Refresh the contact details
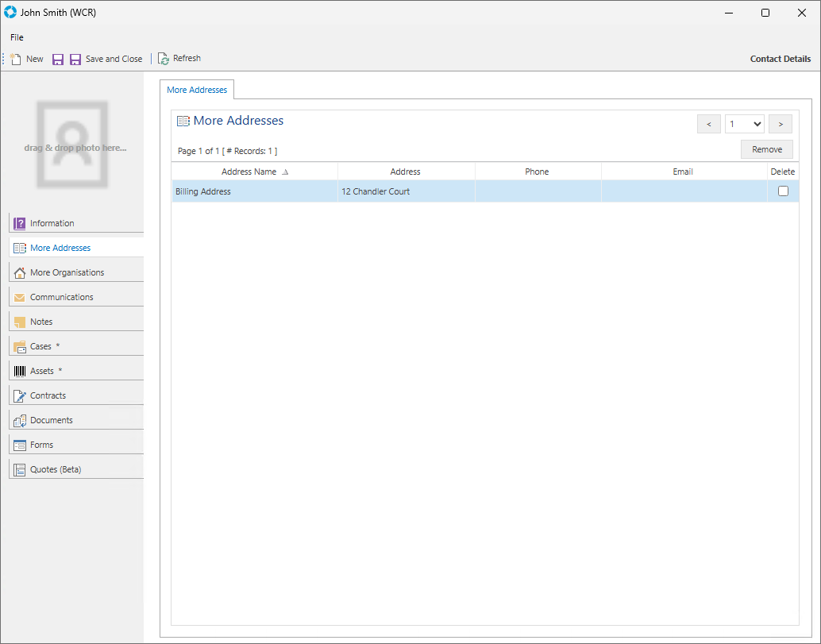Image resolution: width=821 pixels, height=644 pixels. [x=179, y=59]
